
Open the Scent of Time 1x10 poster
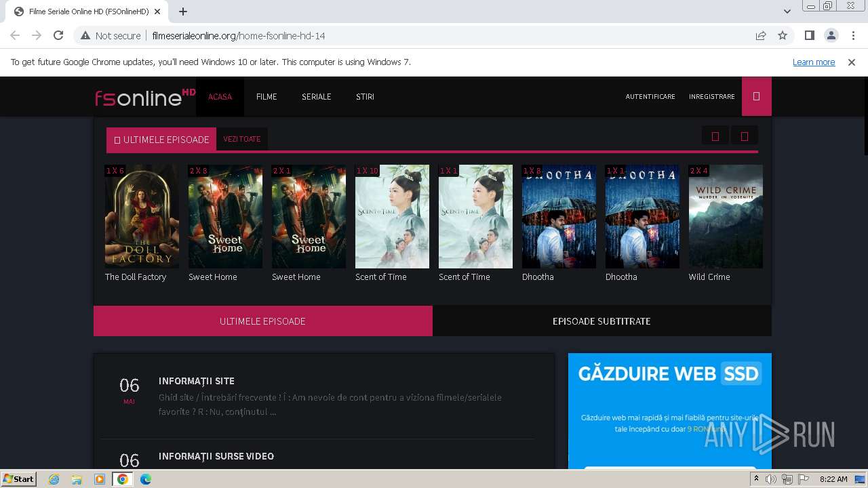point(392,216)
